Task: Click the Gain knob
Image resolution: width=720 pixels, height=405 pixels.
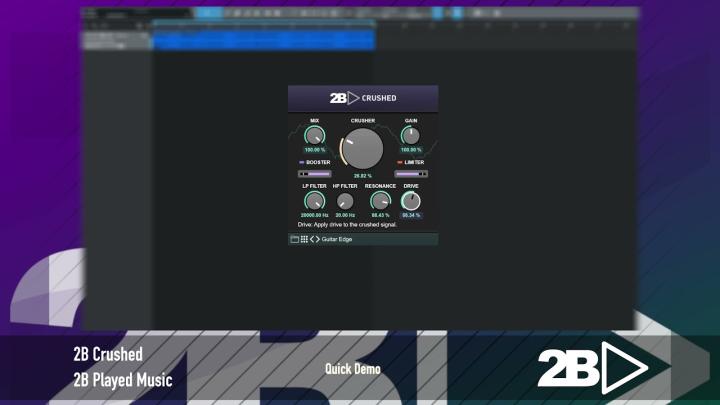Action: point(411,135)
